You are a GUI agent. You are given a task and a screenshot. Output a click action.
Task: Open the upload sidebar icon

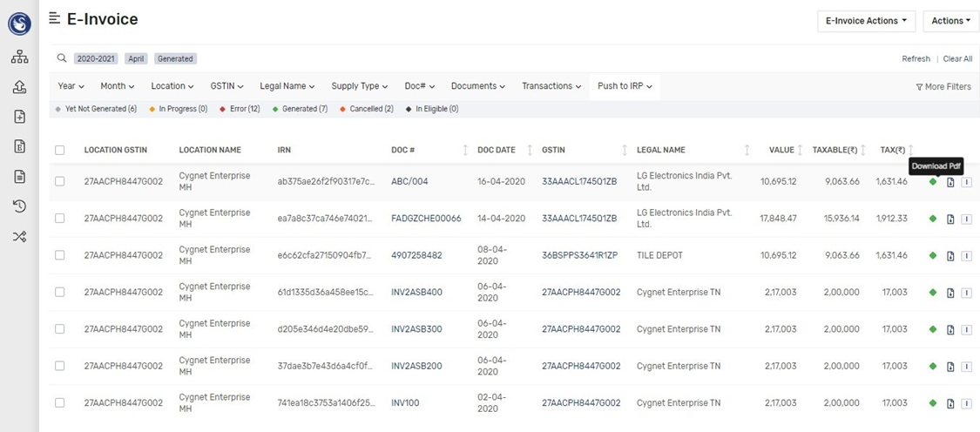[19, 87]
